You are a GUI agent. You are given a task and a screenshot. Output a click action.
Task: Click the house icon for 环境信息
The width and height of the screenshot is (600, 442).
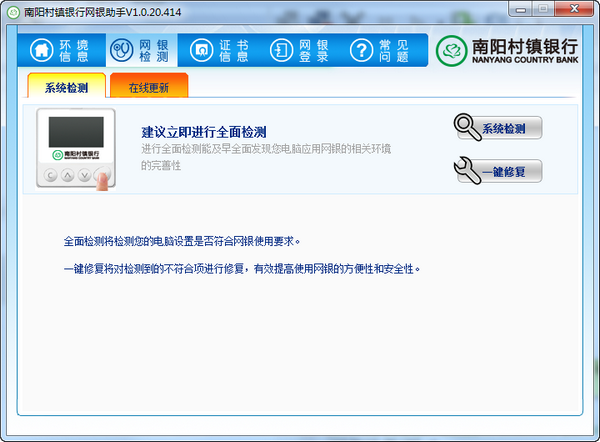42,51
